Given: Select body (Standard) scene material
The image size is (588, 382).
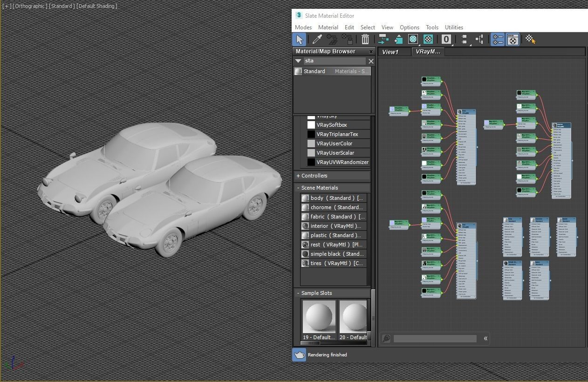Looking at the screenshot, I should [334, 198].
